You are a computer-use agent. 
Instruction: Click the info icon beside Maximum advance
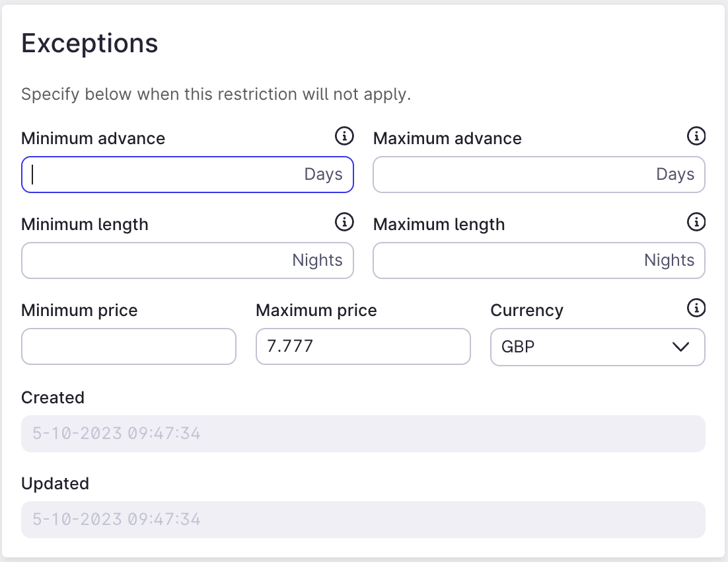coord(696,136)
